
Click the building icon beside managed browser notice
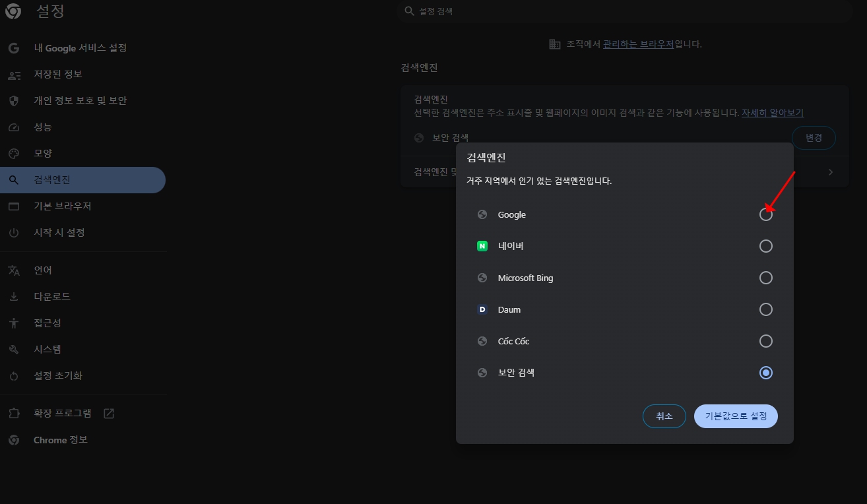(555, 44)
